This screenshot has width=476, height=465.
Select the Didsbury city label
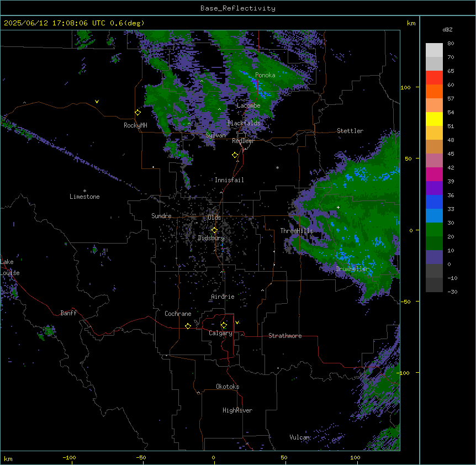point(211,238)
